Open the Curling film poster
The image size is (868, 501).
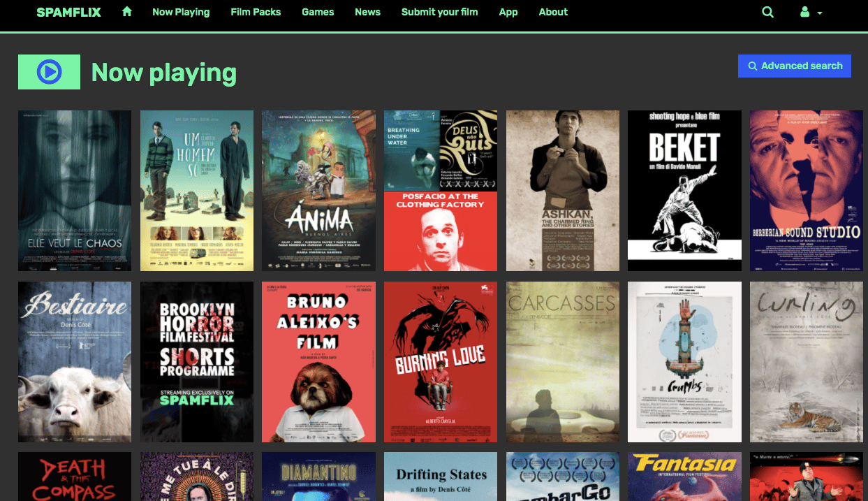[807, 362]
